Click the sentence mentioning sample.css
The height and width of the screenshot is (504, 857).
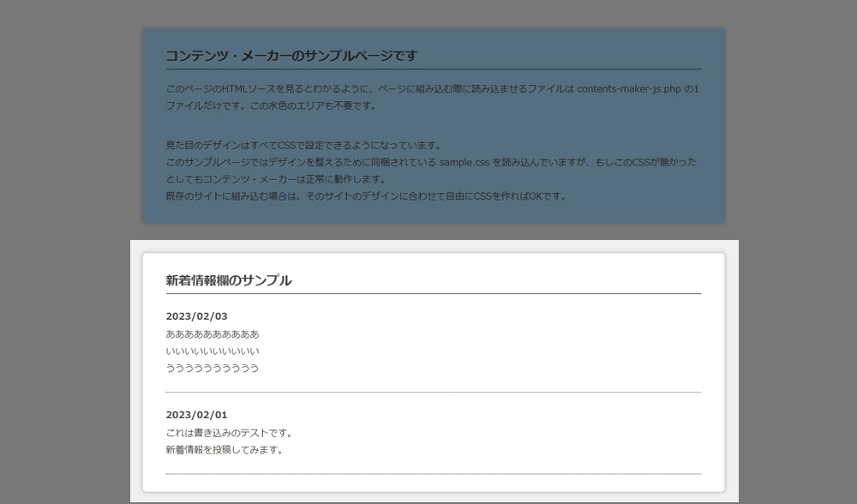(x=431, y=162)
